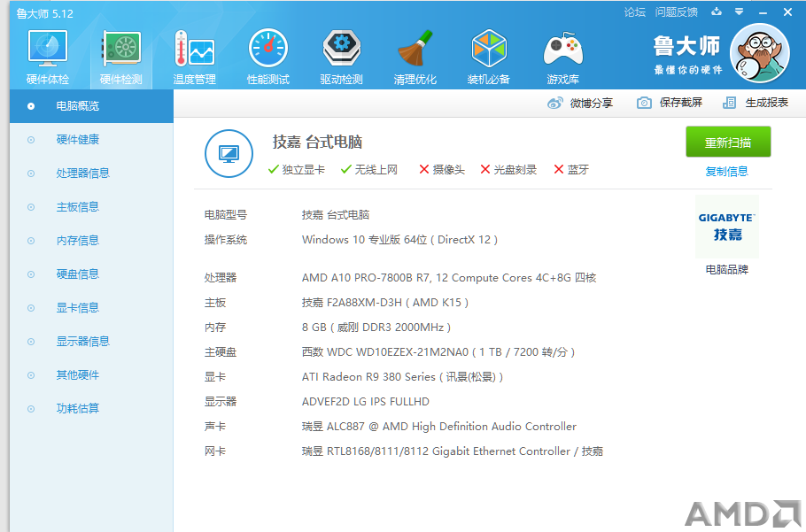Click the AMD logo at bottom right
Viewport: 806px width, 532px height.
coord(743,514)
